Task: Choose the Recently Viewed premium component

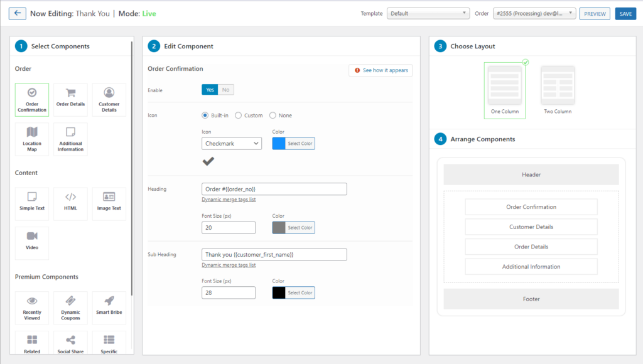Action: click(x=32, y=308)
